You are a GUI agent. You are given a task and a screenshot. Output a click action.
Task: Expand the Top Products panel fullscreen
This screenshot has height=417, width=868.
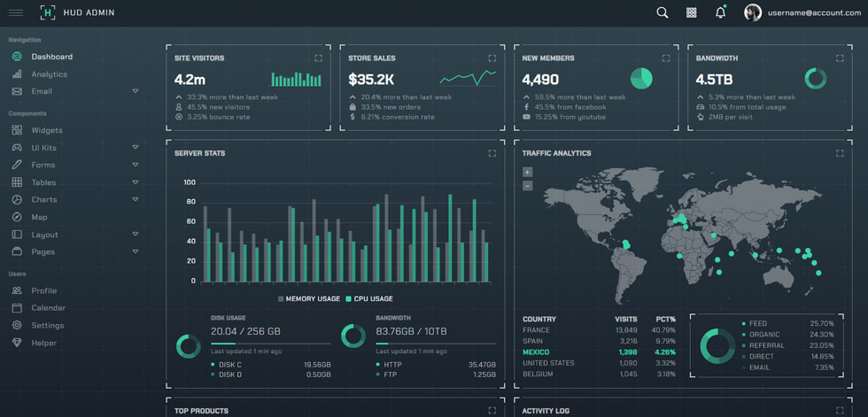pos(492,411)
